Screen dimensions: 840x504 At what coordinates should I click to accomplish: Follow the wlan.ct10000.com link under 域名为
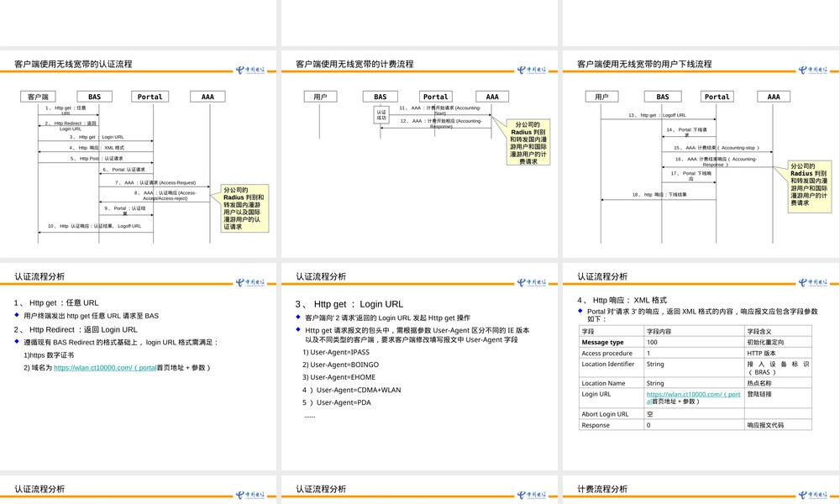(105, 368)
